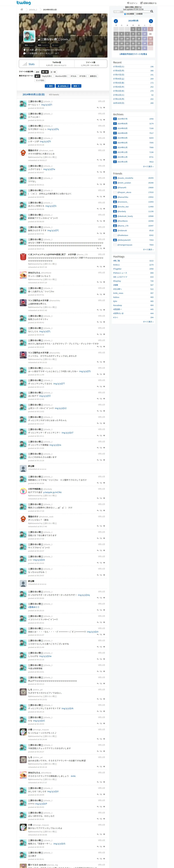The image size is (174, 868).
Task: Click the tweet search input field
Action: (132, 12)
